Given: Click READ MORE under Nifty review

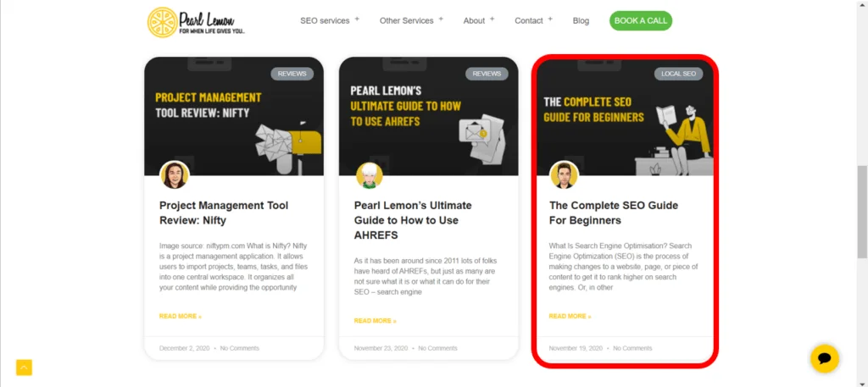Looking at the screenshot, I should [x=181, y=316].
